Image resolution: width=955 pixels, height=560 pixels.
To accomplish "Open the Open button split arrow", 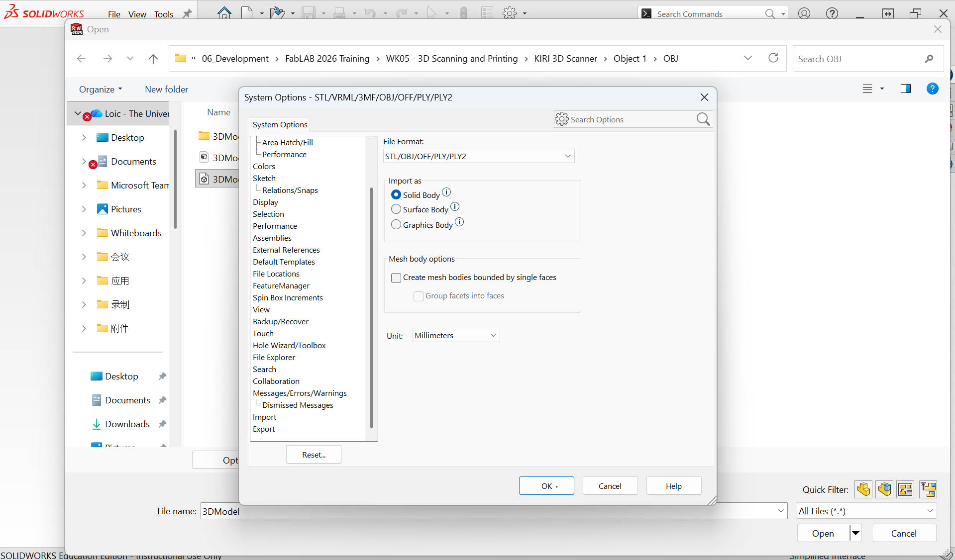I will tap(855, 533).
